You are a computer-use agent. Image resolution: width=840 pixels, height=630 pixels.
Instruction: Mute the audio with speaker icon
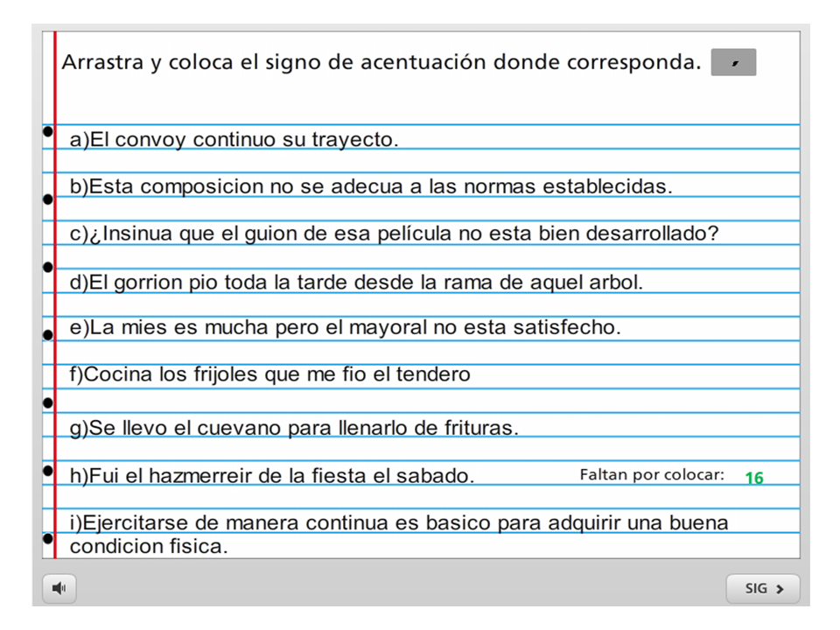click(59, 589)
